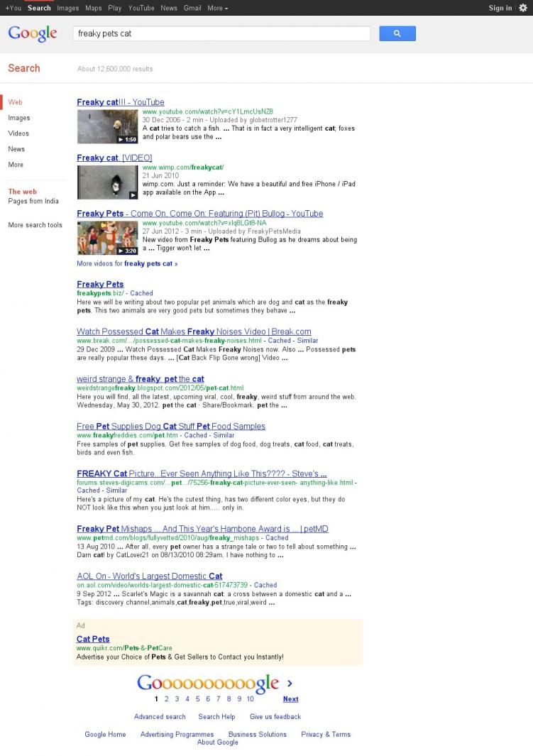Open Business Solutions footer link

258,734
